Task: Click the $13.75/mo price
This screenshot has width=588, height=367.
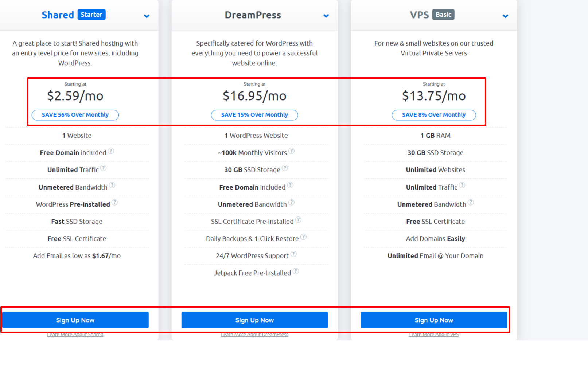Action: point(434,96)
